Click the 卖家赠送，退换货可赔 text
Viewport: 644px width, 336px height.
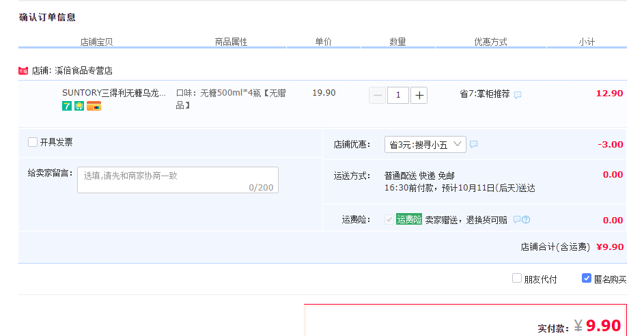tap(466, 220)
